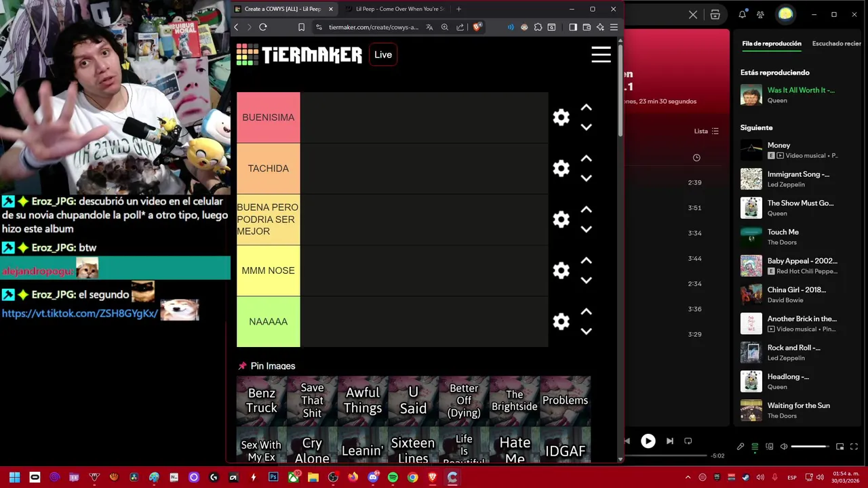Open a new browser tab
The image size is (868, 488).
tap(458, 9)
